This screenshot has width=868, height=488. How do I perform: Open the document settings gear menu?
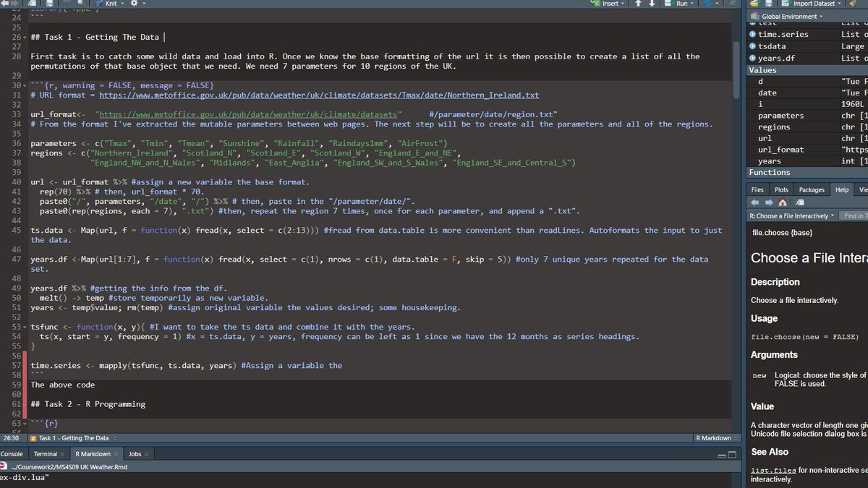(x=135, y=4)
